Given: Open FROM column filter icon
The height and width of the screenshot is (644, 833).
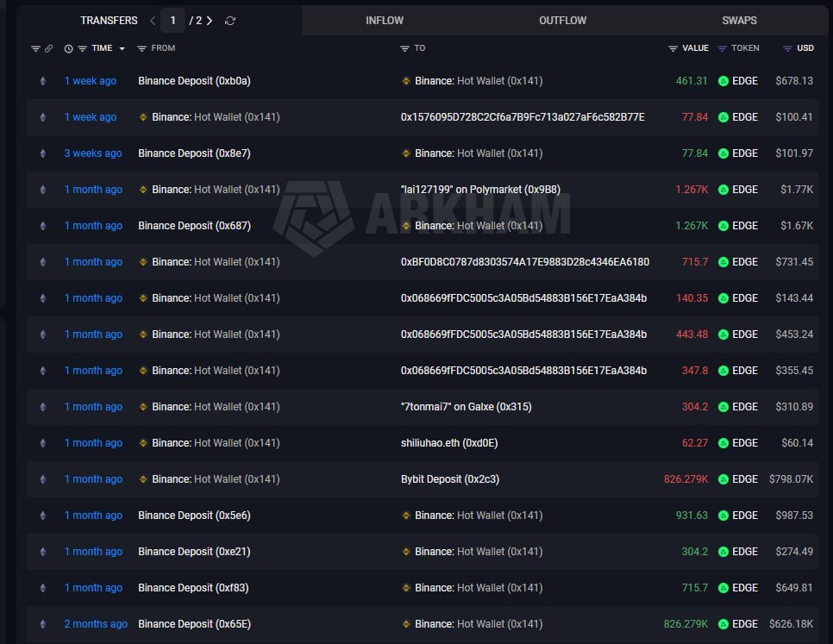Looking at the screenshot, I should 141,49.
